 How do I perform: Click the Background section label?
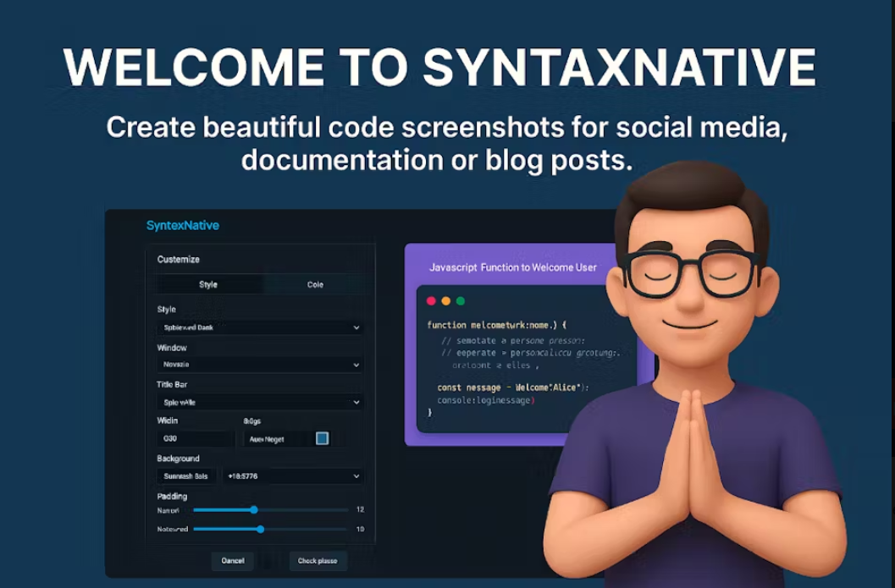(178, 459)
